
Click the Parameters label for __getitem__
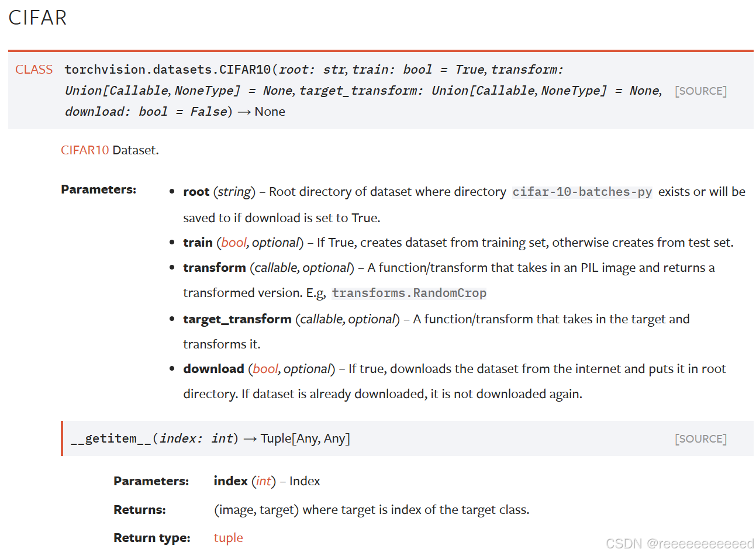click(151, 481)
